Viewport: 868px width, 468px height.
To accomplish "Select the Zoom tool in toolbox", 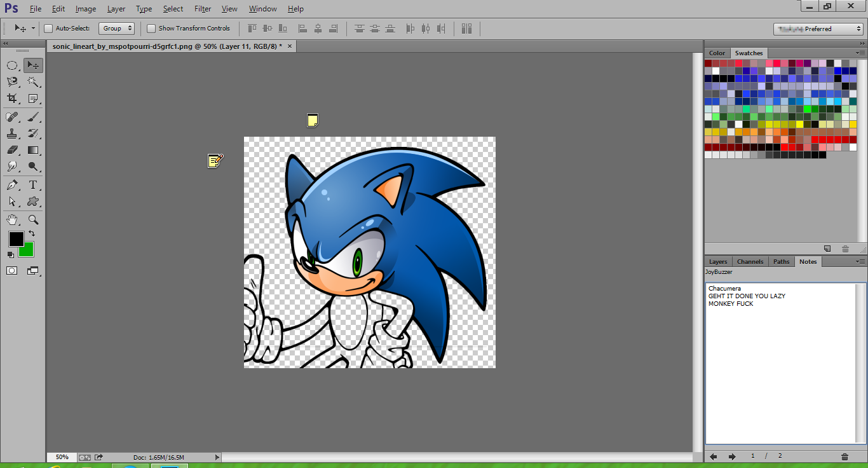I will pyautogui.click(x=33, y=219).
